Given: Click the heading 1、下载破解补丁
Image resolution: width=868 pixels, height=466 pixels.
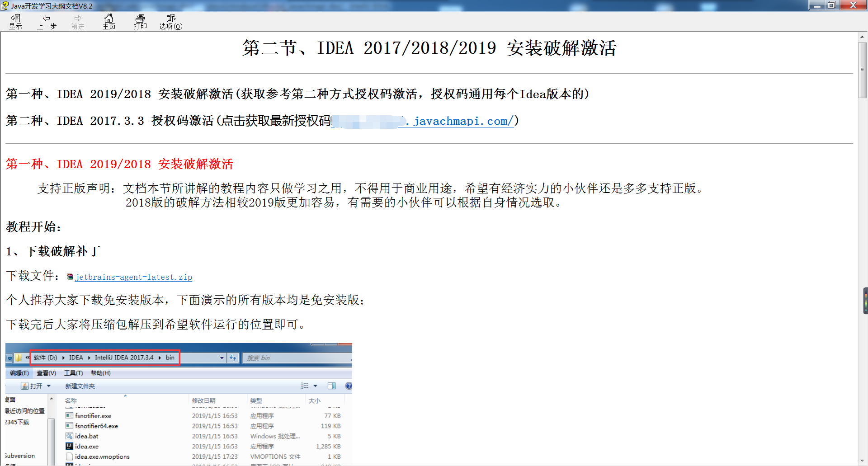Looking at the screenshot, I should [x=53, y=251].
